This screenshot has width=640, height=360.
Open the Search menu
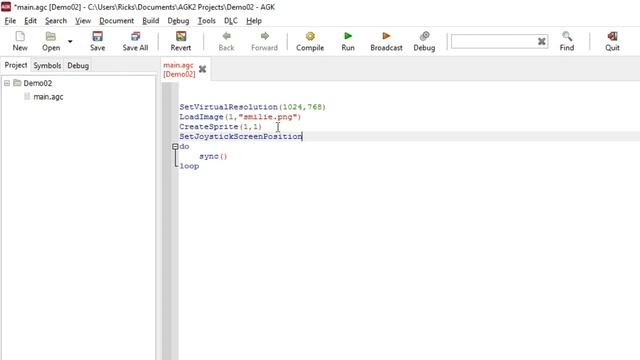(x=56, y=21)
